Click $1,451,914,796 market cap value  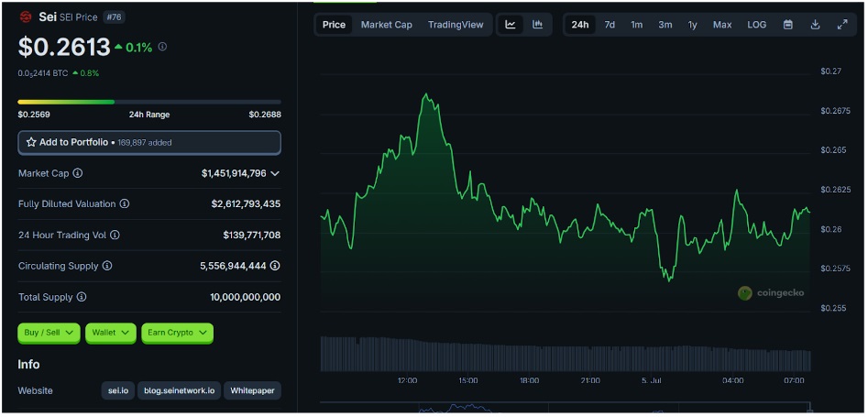pos(234,173)
